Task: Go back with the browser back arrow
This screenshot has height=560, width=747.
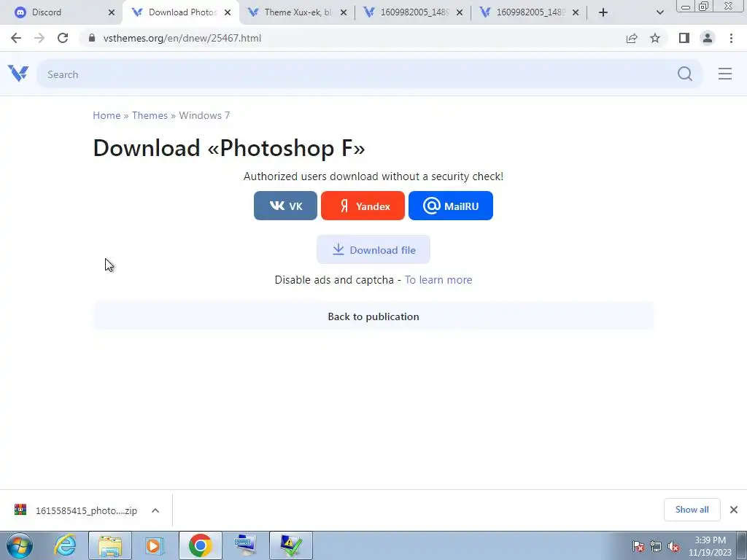Action: [x=16, y=38]
